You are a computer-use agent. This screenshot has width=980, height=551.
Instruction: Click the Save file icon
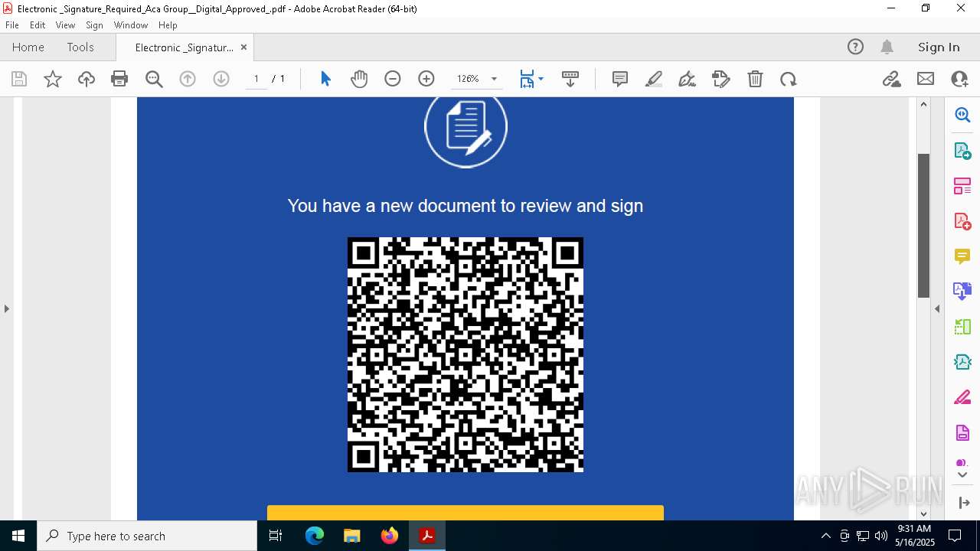coord(19,79)
